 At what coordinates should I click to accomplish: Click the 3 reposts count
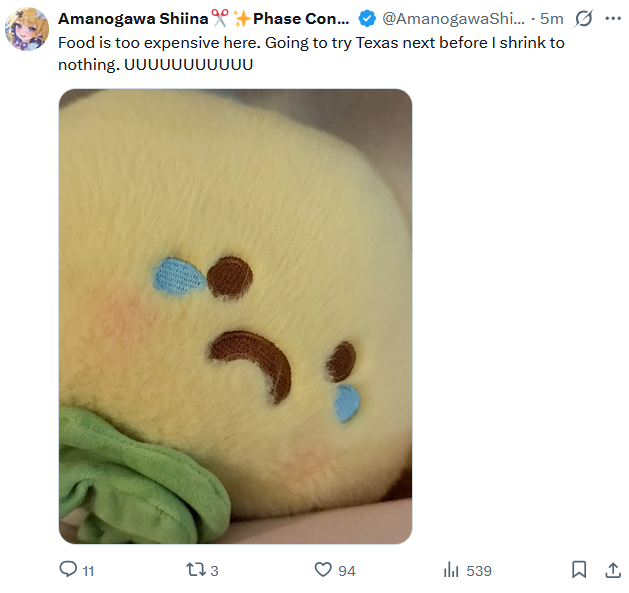pos(214,571)
